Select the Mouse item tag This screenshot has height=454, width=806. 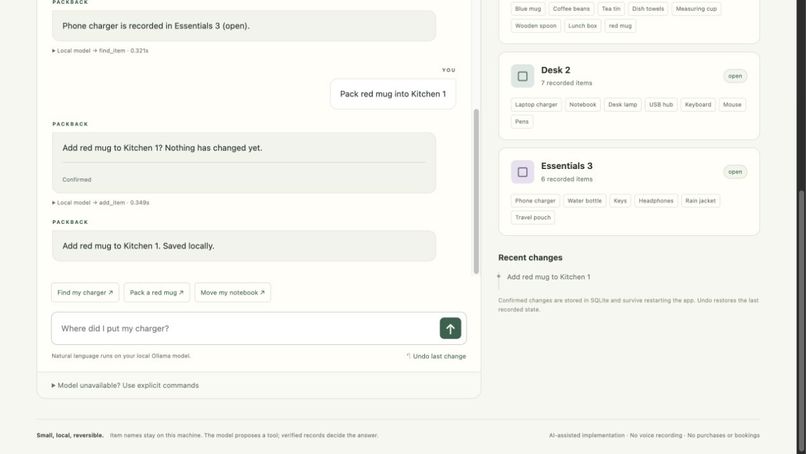tap(732, 105)
